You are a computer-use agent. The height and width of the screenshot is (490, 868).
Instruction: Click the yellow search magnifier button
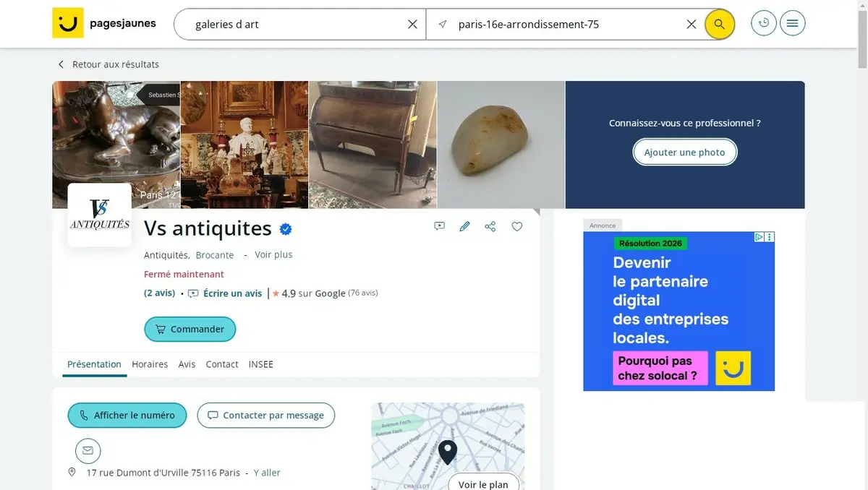(719, 24)
